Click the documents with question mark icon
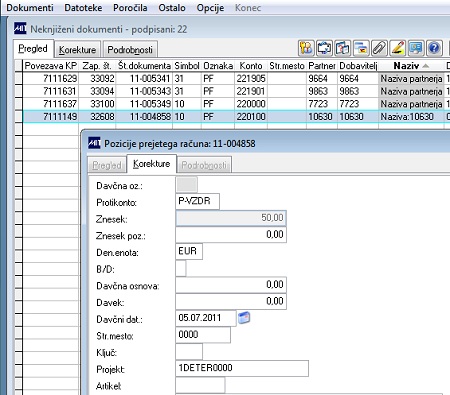This screenshot has height=395, width=450. 342,48
